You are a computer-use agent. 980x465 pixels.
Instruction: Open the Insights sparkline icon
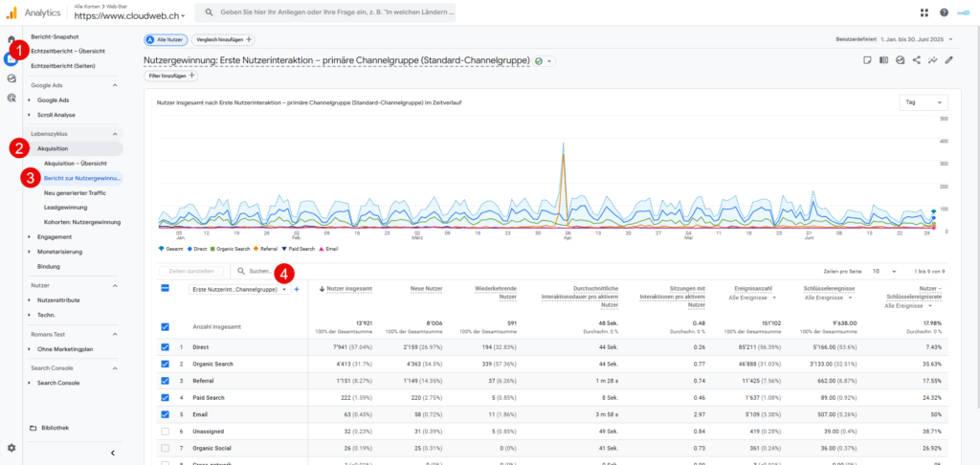[932, 60]
